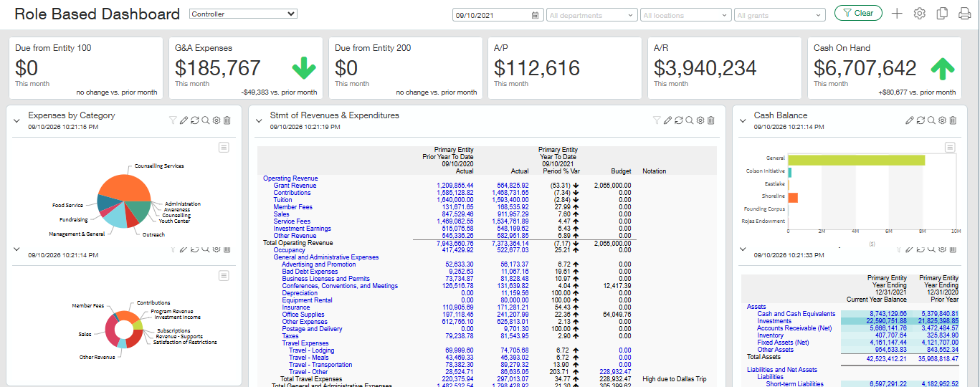Open Cash Balance panel settings
The height and width of the screenshot is (387, 980).
pyautogui.click(x=942, y=120)
